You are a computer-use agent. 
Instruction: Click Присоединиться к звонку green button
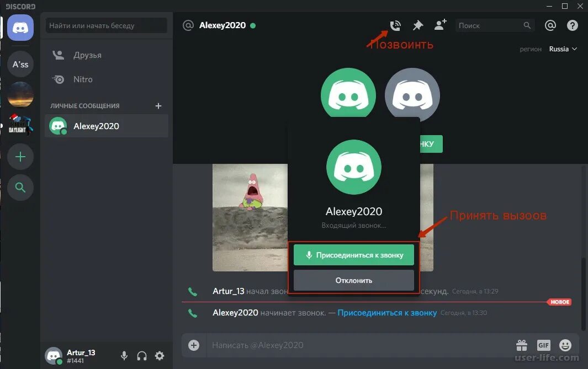353,255
